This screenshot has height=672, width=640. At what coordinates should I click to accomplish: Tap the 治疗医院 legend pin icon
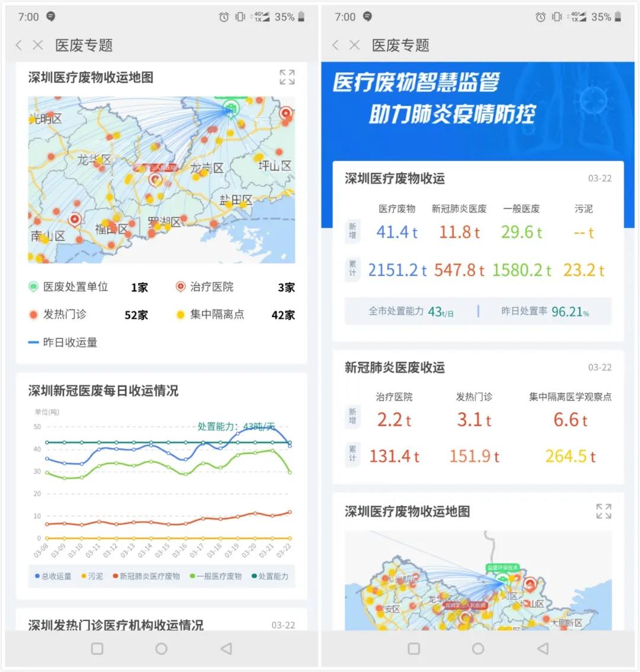coord(181,287)
